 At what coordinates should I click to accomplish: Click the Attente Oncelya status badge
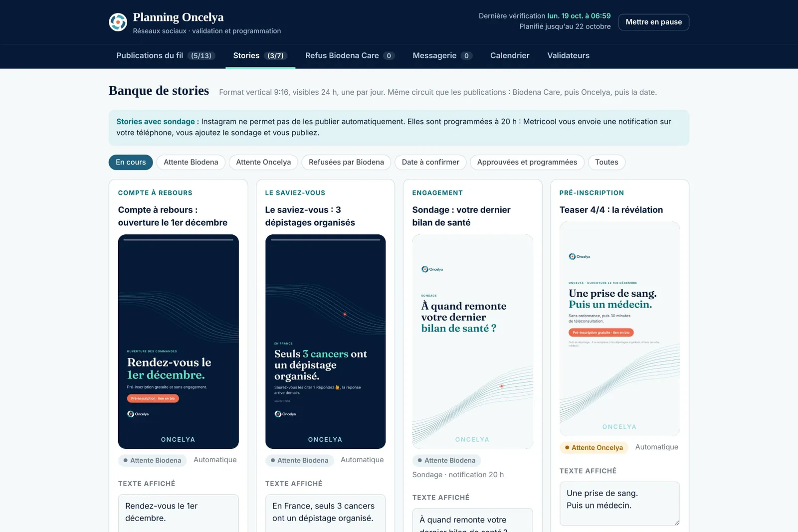tap(594, 448)
